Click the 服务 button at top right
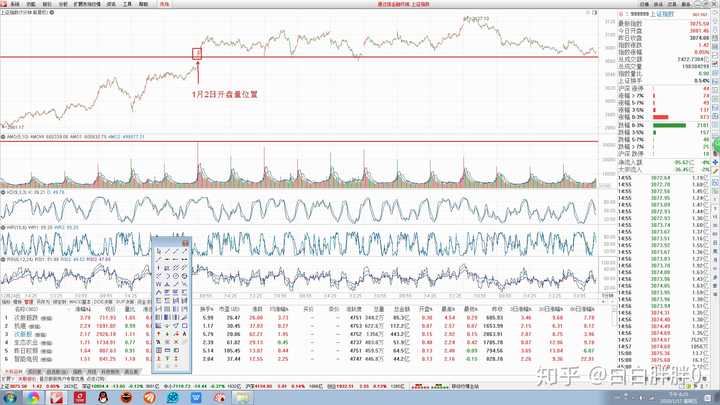The height and width of the screenshot is (405, 720). [x=686, y=4]
